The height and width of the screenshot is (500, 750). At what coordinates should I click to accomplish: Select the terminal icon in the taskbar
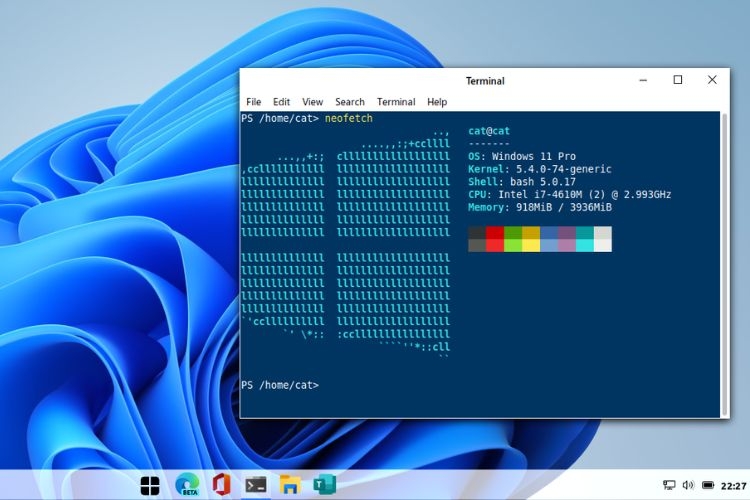255,485
